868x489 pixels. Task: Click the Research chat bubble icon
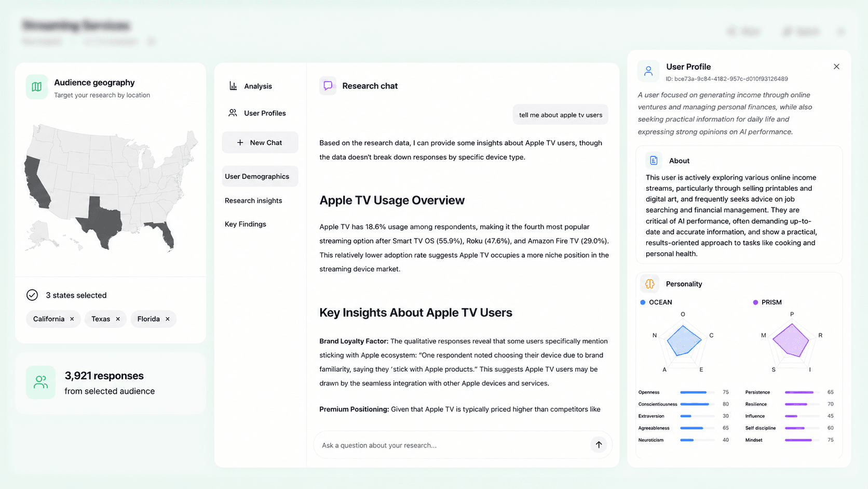[x=328, y=86]
